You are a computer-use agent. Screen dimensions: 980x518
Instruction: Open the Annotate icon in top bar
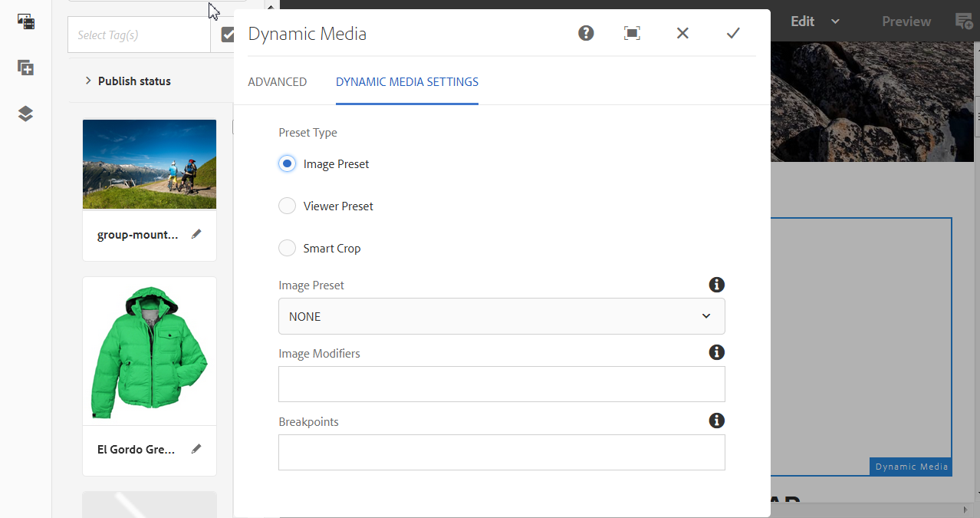pos(963,21)
